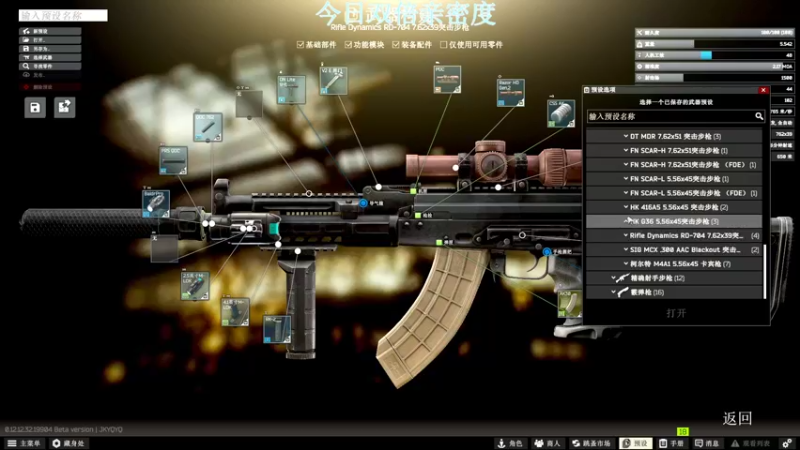Click the blue pistol grip slot marker

[x=546, y=252]
